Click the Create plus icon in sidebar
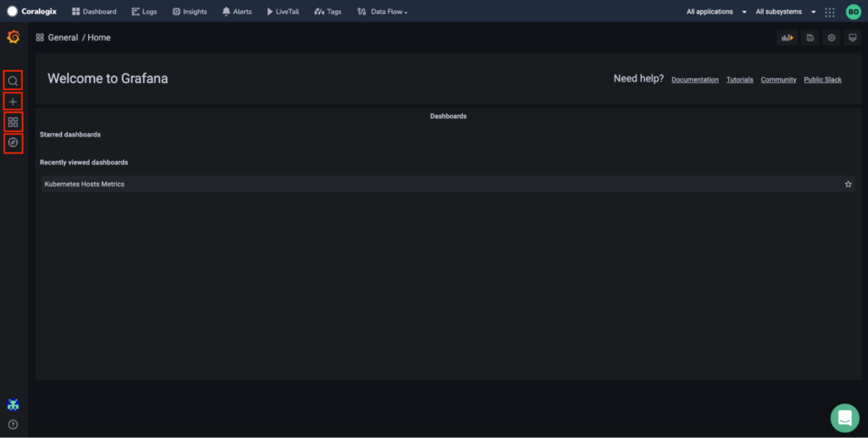The image size is (868, 438). (x=13, y=102)
